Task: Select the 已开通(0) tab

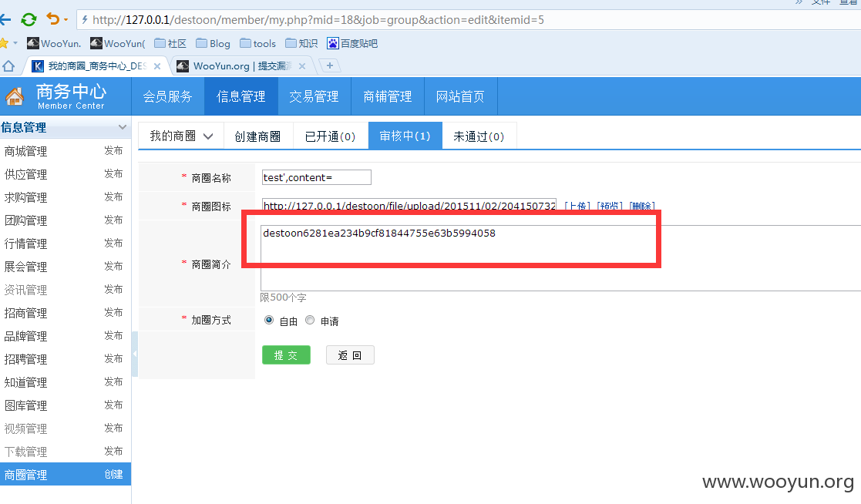Action: pos(330,136)
